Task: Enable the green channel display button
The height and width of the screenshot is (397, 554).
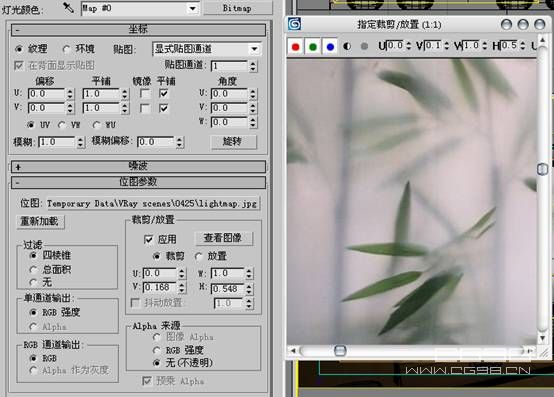Action: (313, 47)
